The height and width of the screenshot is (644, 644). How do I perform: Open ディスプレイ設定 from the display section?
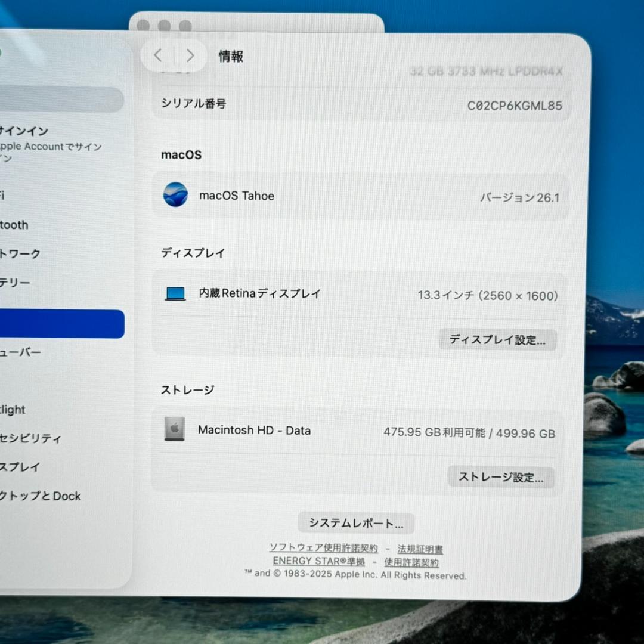click(x=498, y=339)
